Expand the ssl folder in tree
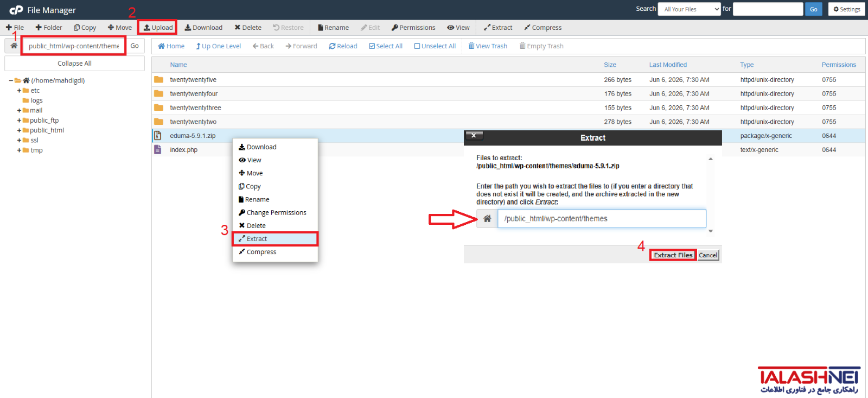This screenshot has height=398, width=868. coord(19,140)
